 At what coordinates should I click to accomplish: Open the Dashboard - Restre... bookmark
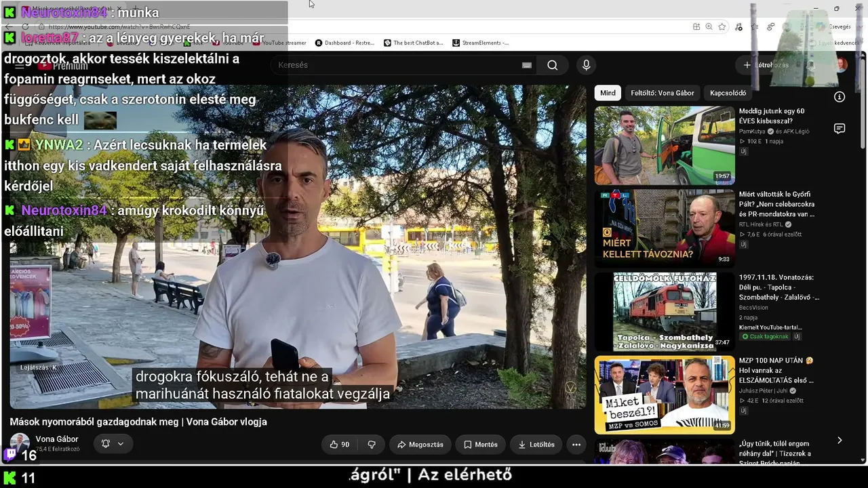tap(344, 43)
